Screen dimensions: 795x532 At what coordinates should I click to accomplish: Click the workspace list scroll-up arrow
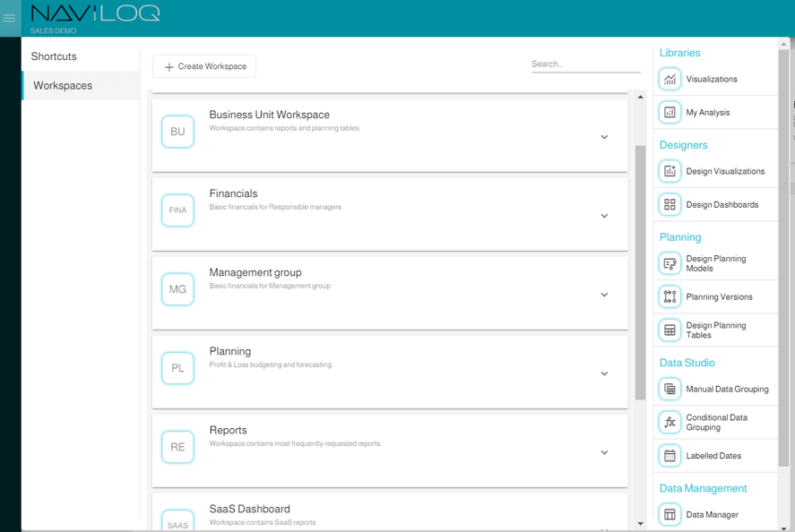tap(640, 97)
